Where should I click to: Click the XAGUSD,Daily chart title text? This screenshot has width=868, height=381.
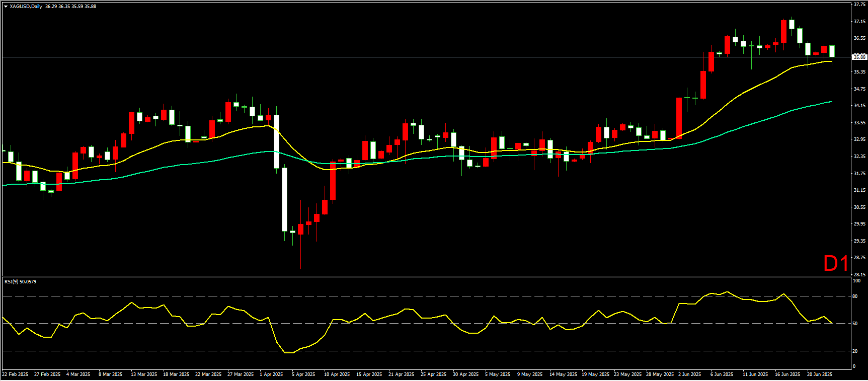[x=26, y=7]
